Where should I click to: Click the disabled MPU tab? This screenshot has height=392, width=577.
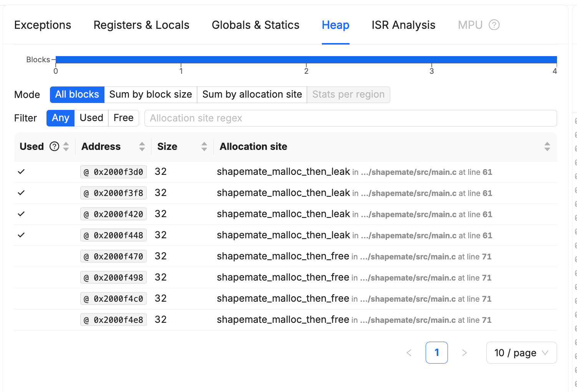click(470, 25)
